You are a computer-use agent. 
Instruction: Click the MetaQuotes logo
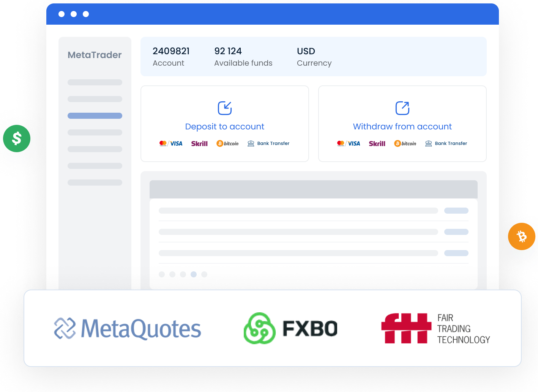tap(128, 328)
